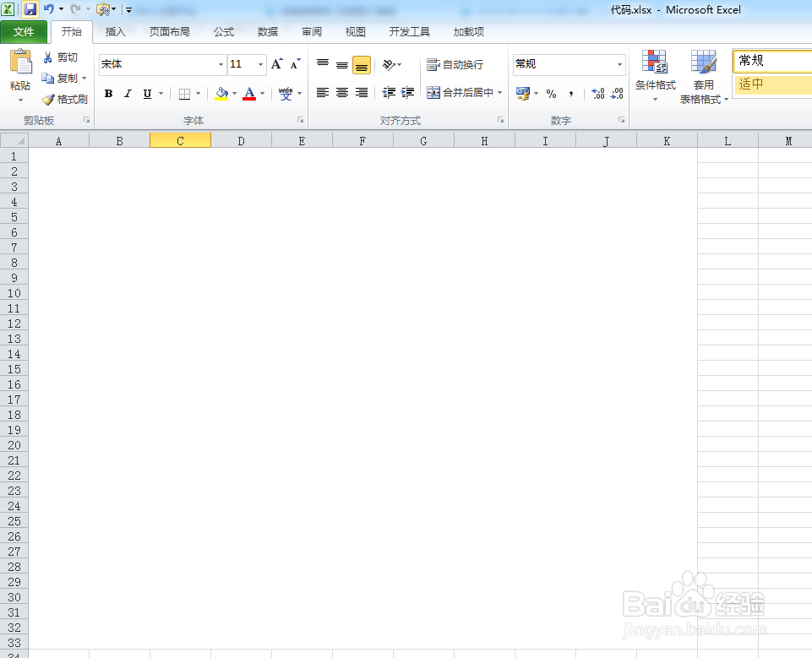Expand the 合并后居中 dropdown arrow
This screenshot has height=658, width=812.
(499, 93)
